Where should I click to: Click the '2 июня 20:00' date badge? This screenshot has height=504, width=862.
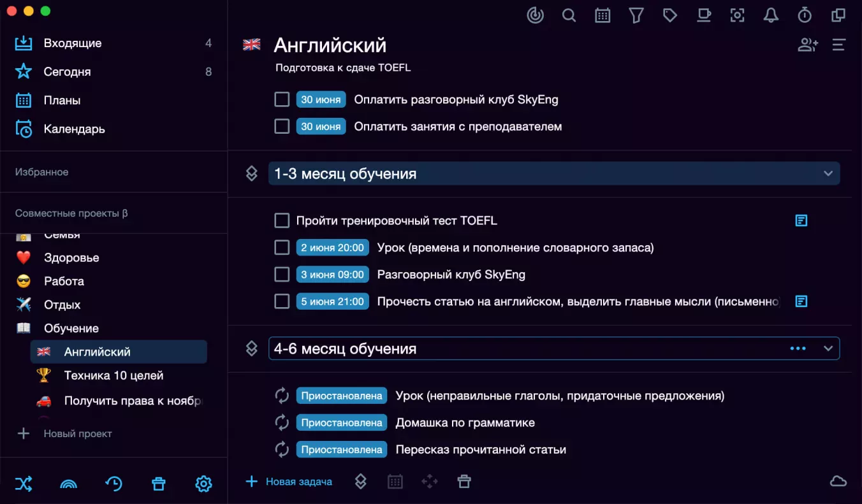[x=332, y=247]
